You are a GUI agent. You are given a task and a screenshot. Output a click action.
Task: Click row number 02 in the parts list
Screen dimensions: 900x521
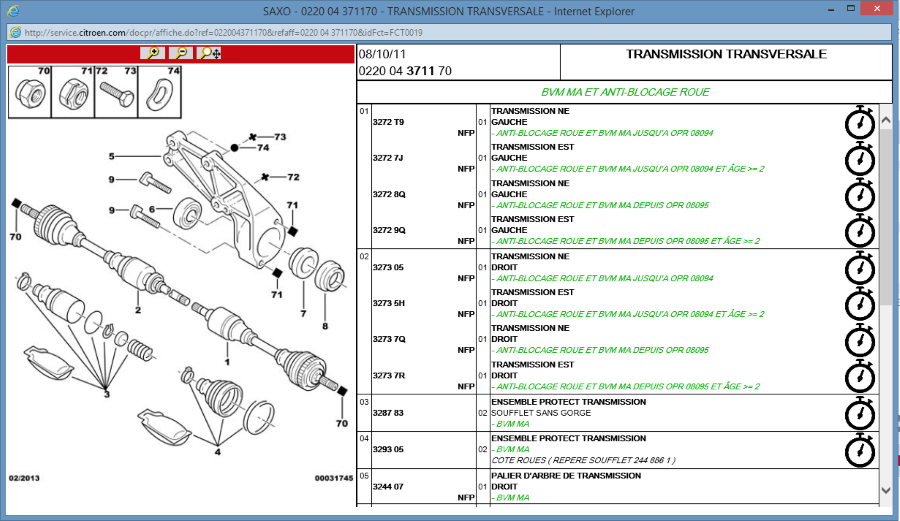point(364,256)
